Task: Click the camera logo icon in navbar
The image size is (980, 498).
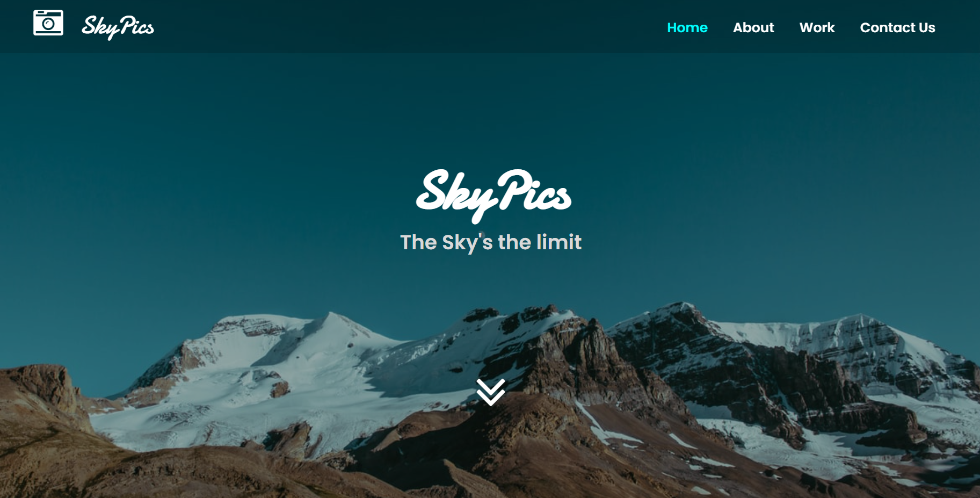Action: [x=48, y=23]
